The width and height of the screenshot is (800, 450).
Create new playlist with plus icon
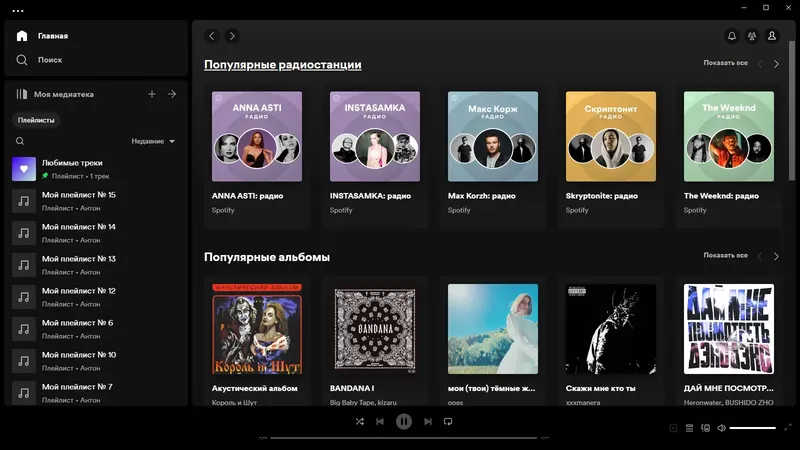coord(152,94)
